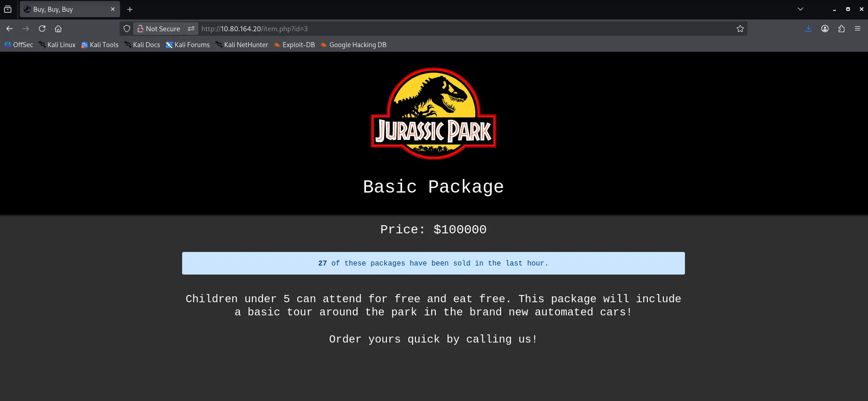Expand the list all tabs dropdown
This screenshot has width=868, height=401.
point(800,9)
